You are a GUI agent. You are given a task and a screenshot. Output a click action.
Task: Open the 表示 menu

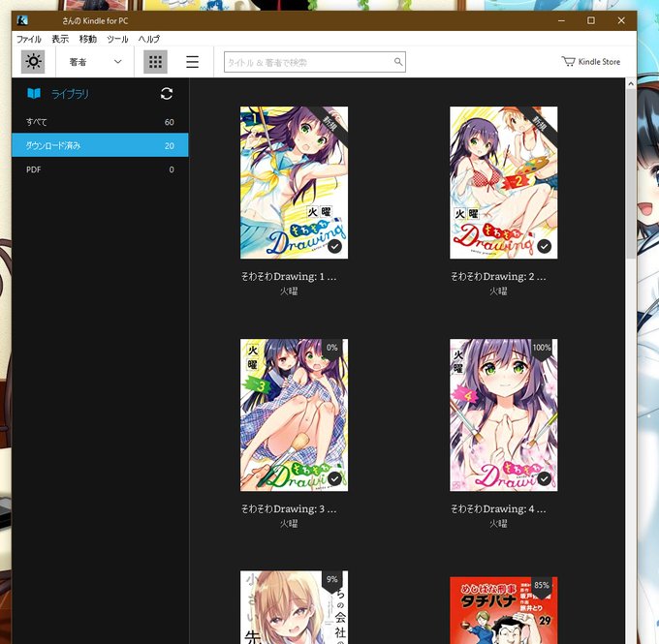coord(60,39)
